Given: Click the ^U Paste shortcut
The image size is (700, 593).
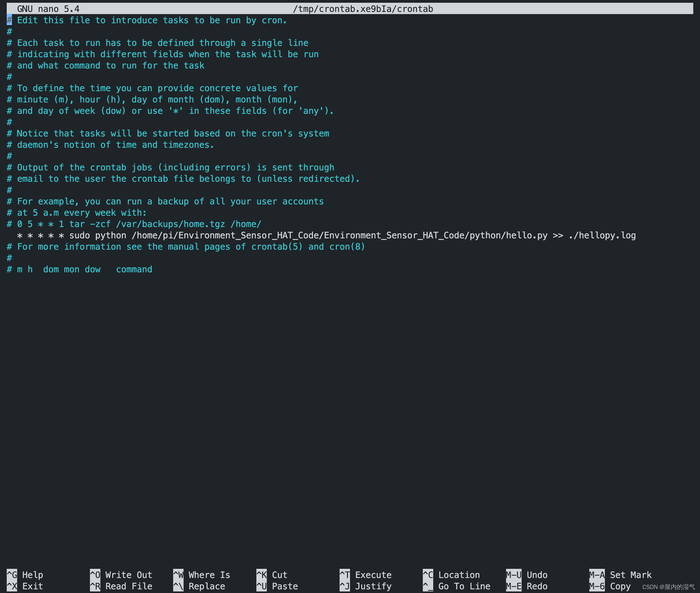Looking at the screenshot, I should [x=277, y=586].
